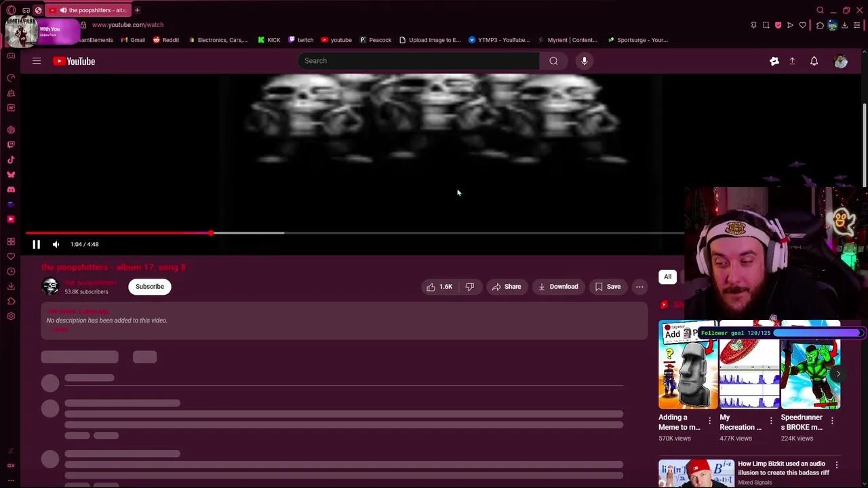Dislike the video

(469, 287)
